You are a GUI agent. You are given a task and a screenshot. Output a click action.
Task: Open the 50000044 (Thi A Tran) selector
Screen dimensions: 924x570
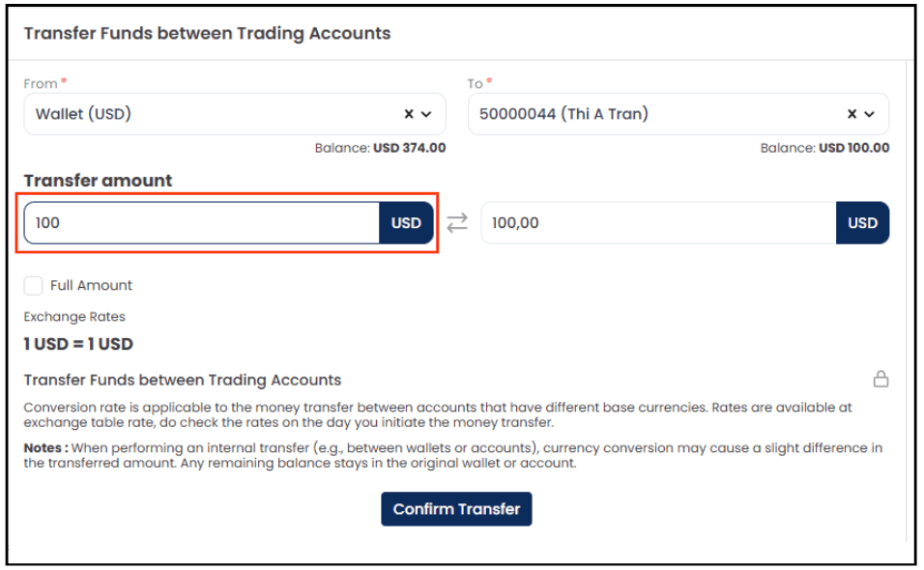[x=679, y=114]
